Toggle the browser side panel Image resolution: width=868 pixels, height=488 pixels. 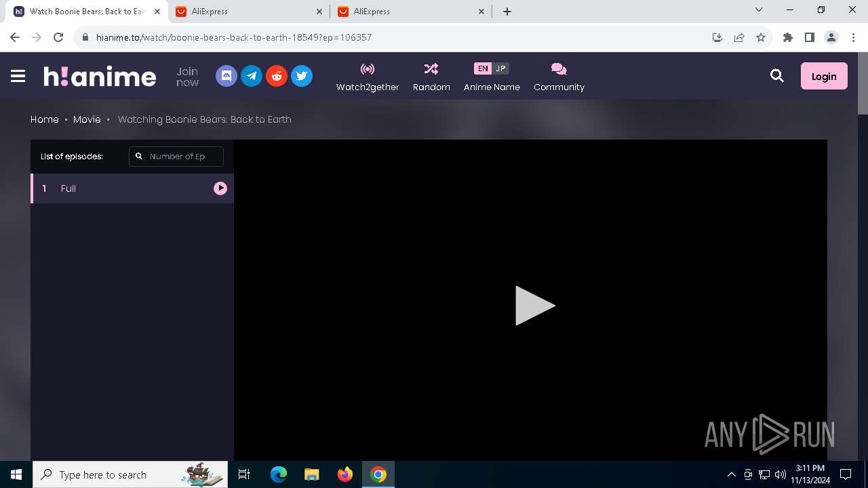pos(810,37)
